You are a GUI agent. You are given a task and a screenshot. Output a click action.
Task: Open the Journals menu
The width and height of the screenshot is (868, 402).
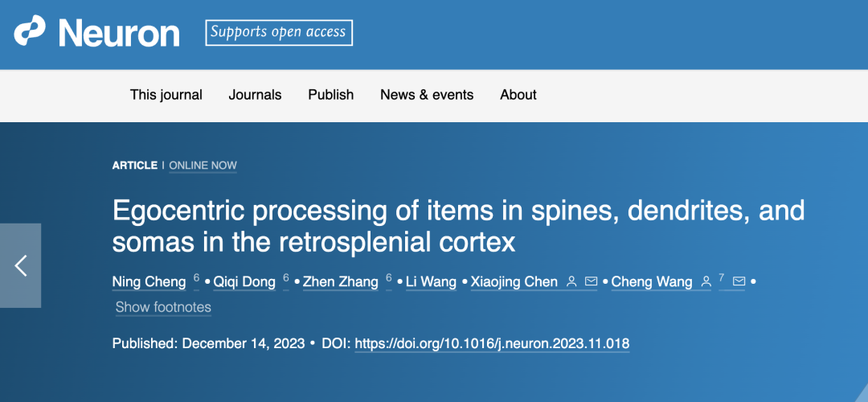pyautogui.click(x=255, y=95)
